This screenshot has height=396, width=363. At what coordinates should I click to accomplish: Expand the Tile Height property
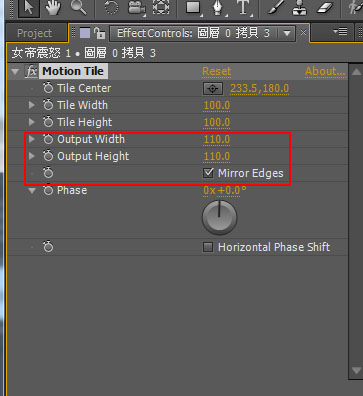(32, 122)
